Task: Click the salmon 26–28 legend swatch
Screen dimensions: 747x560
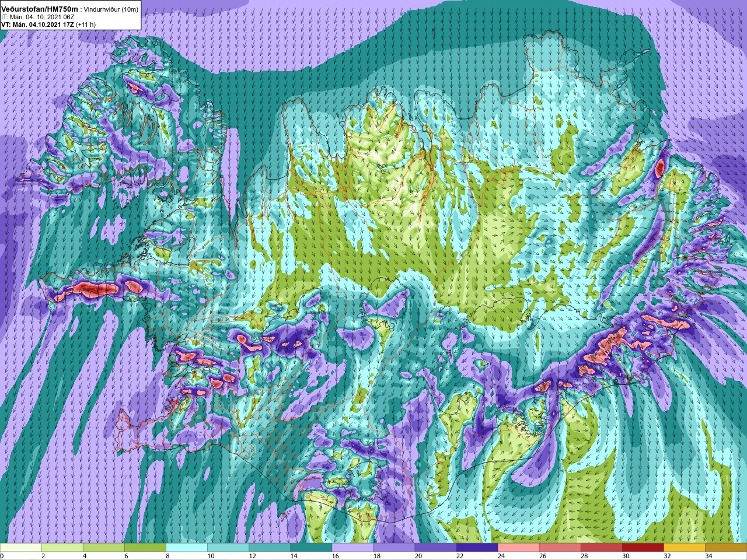Action: pyautogui.click(x=560, y=548)
